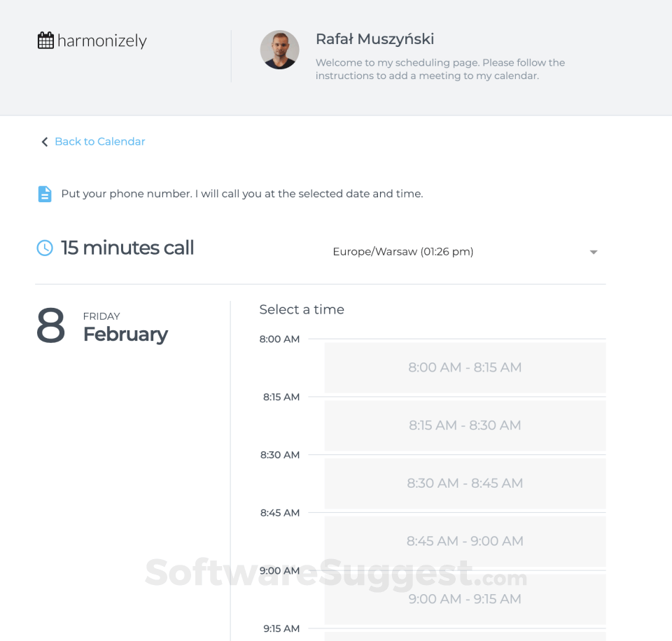Book the 8:45 AM - 9:00 AM slot
Viewport: 672px width, 641px height.
(465, 541)
